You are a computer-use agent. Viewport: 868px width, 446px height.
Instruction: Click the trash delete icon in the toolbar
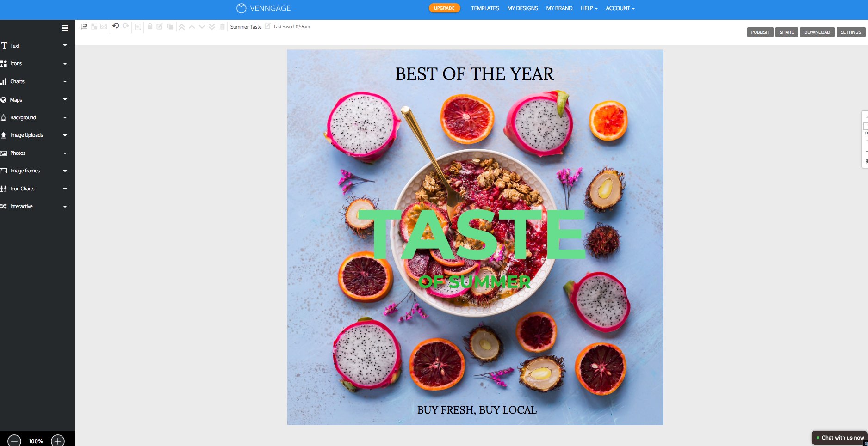[x=223, y=26]
